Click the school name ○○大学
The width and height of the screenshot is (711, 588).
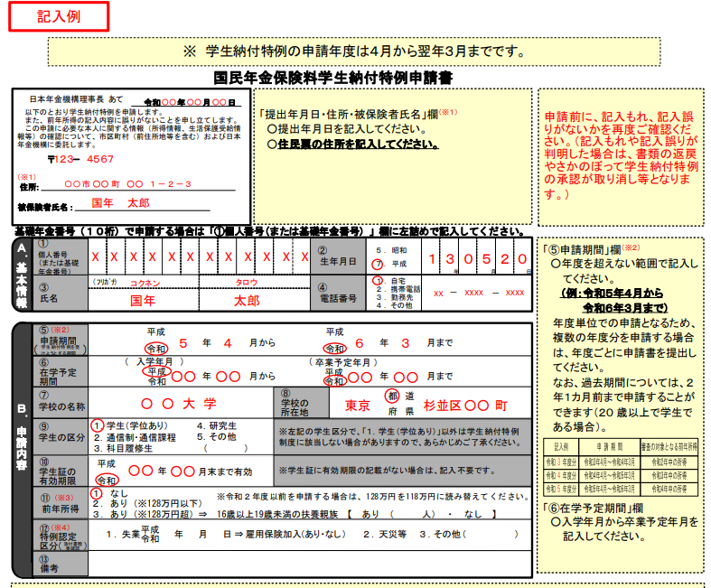[179, 404]
